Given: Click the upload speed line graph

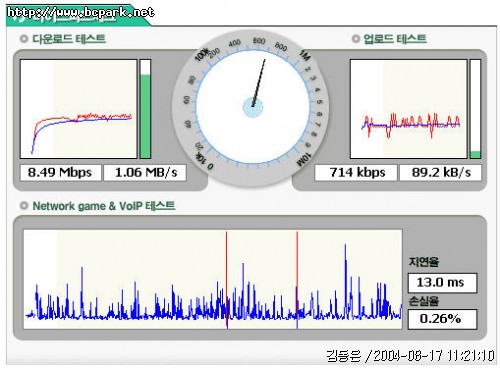Looking at the screenshot, I should 408,109.
